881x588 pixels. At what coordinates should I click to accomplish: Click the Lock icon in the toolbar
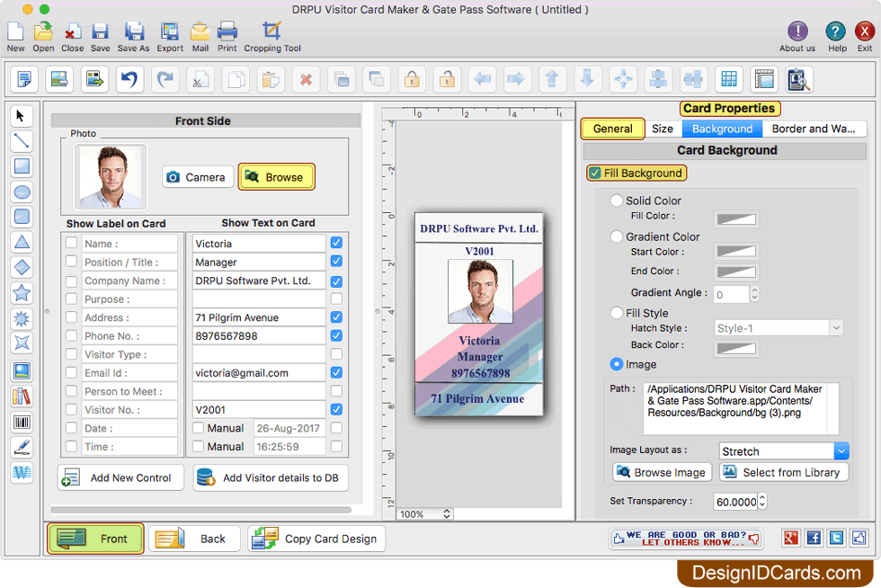coord(412,79)
